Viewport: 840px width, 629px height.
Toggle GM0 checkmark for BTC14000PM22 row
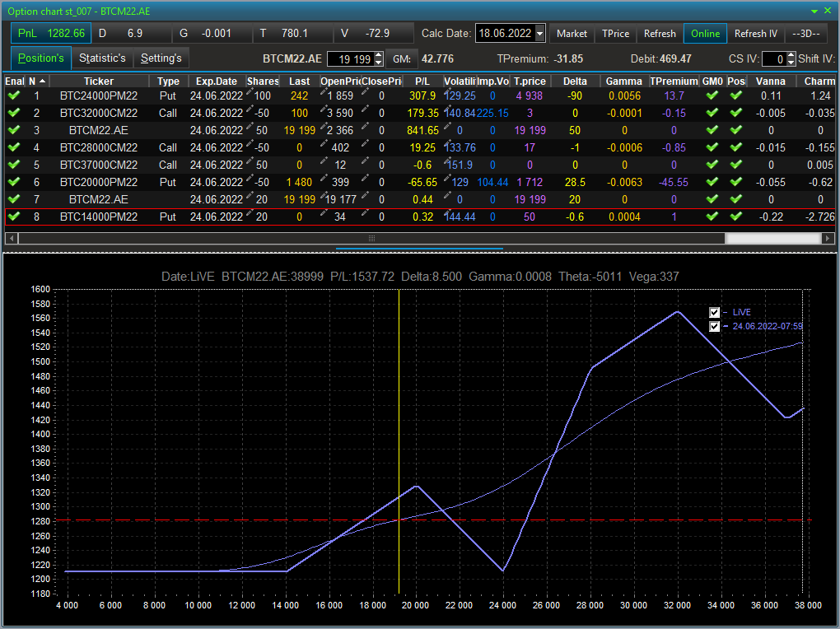(712, 217)
